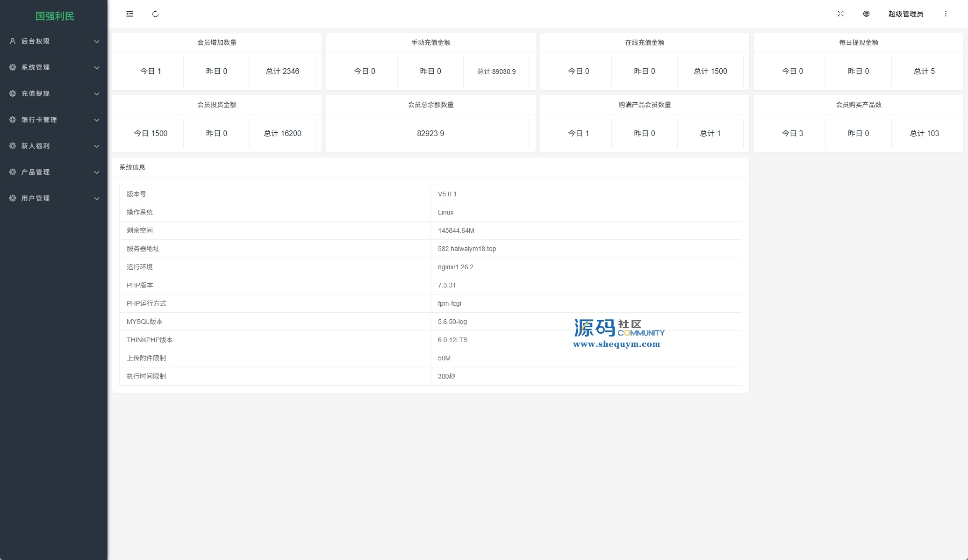
Task: Click the gear icon beside 银行卡管理
Action: pos(13,120)
